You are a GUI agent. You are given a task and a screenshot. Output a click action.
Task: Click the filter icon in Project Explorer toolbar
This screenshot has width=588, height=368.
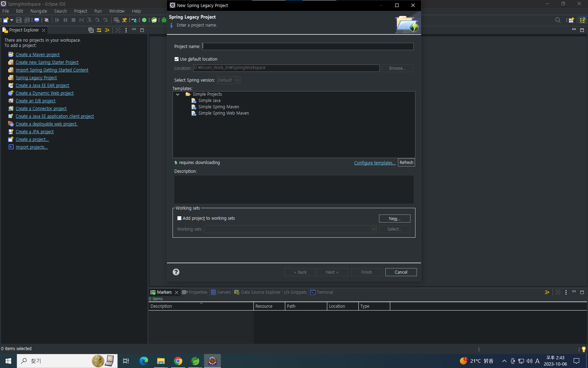tap(107, 30)
